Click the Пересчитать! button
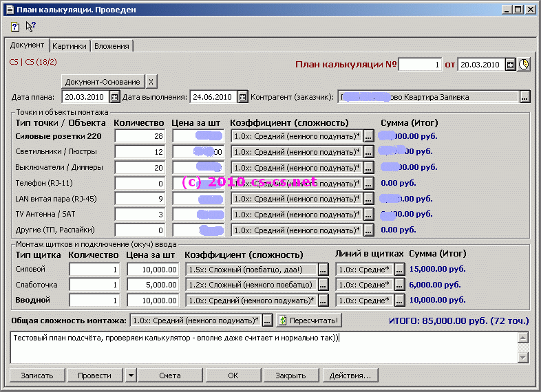This screenshot has width=541, height=392. tap(309, 320)
